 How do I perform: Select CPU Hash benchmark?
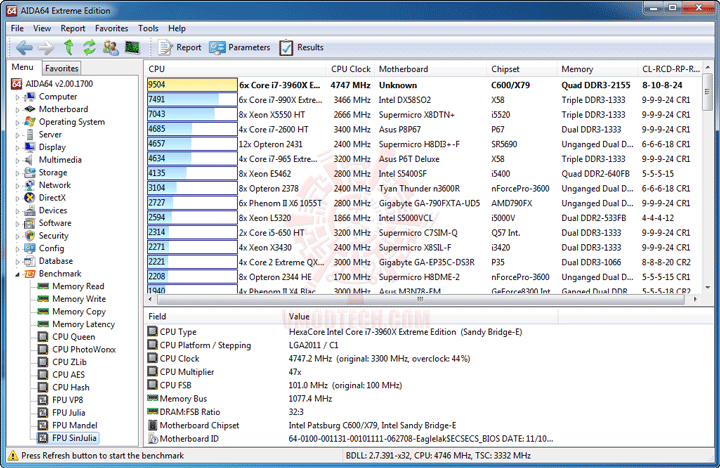71,387
